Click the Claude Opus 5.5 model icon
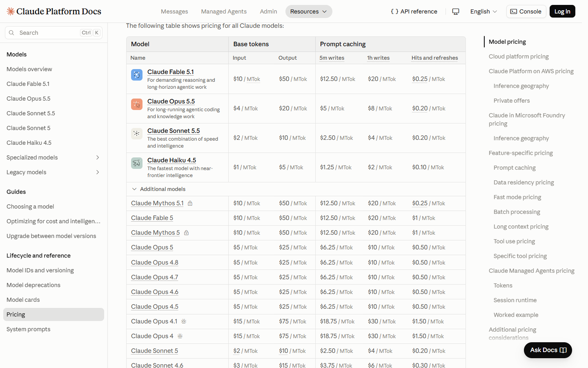 [x=137, y=104]
